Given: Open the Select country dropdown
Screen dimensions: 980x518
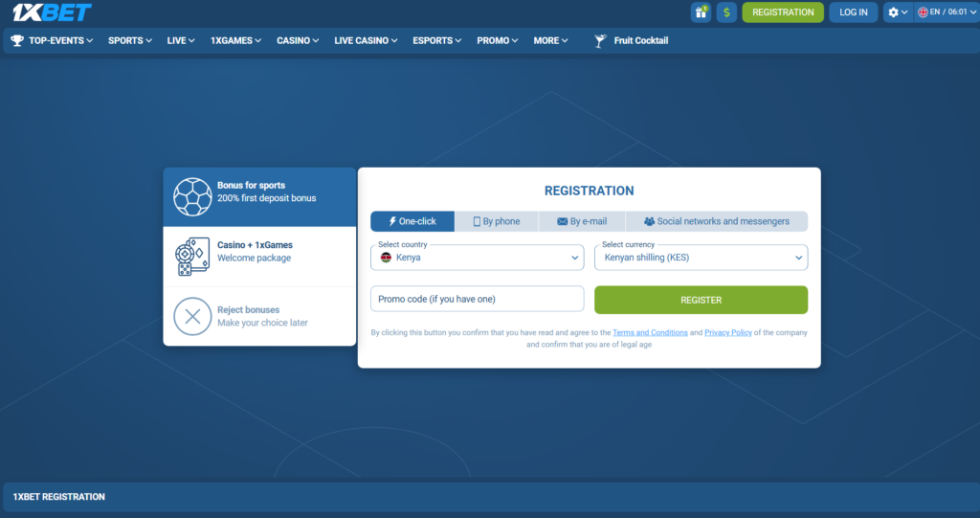Looking at the screenshot, I should 477,258.
